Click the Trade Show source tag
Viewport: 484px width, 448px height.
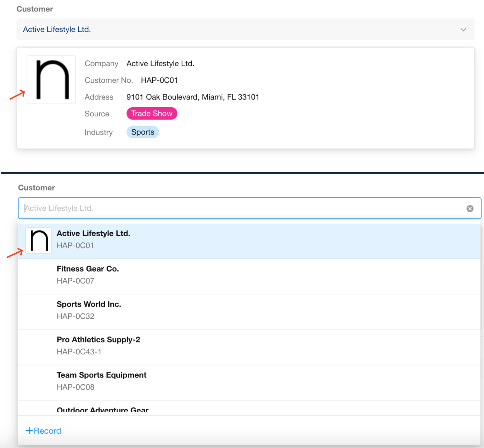click(x=152, y=114)
